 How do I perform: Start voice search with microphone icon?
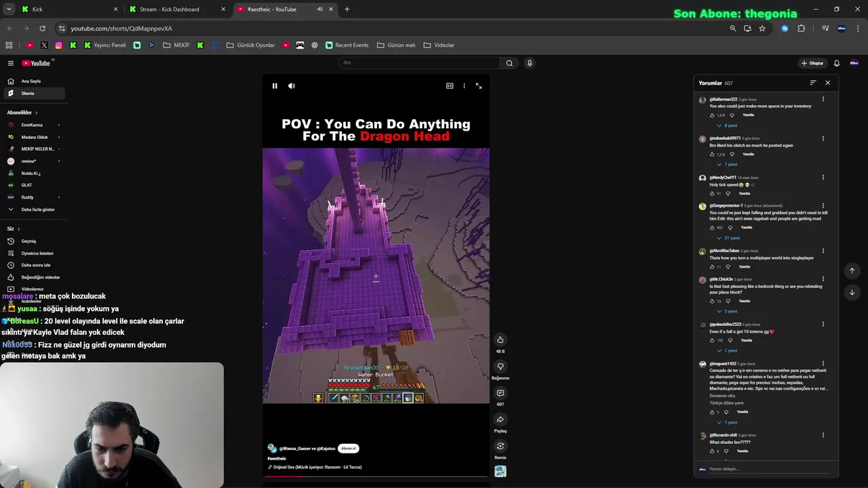(x=530, y=63)
